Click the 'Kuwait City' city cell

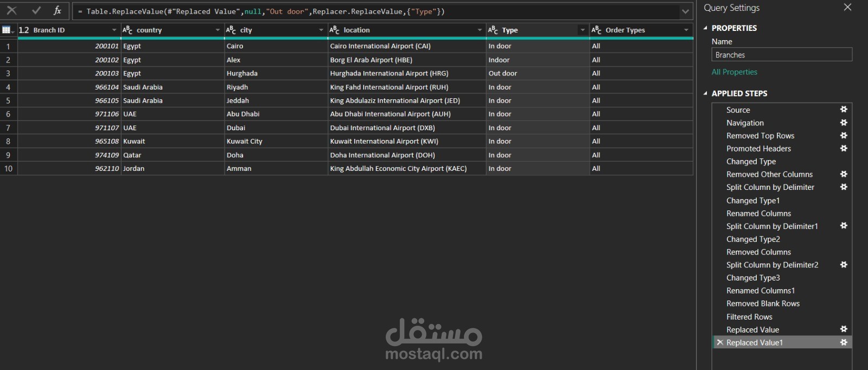(x=276, y=141)
